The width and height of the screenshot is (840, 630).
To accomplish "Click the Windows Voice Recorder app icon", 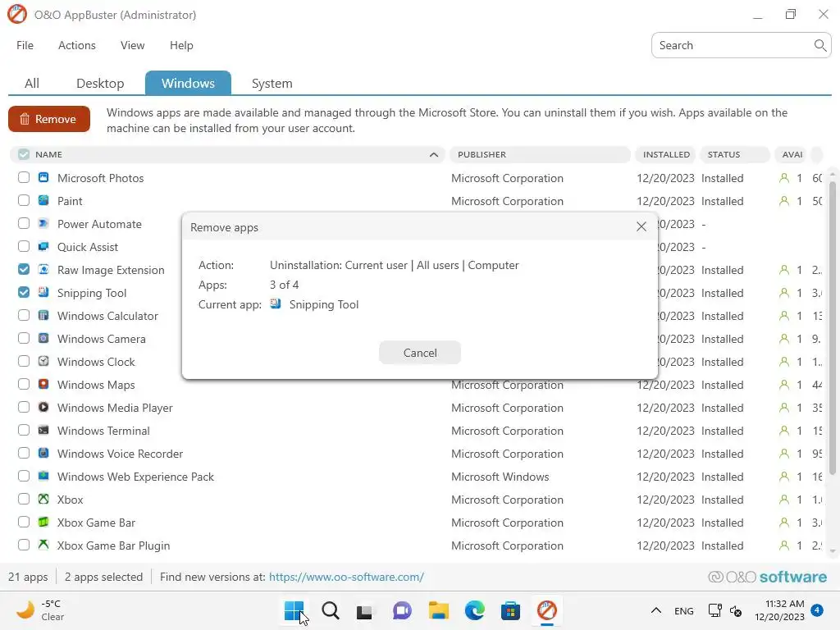I will 43,453.
